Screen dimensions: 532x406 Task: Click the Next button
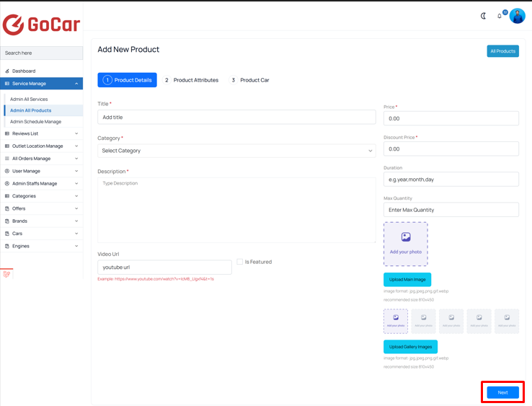(503, 392)
